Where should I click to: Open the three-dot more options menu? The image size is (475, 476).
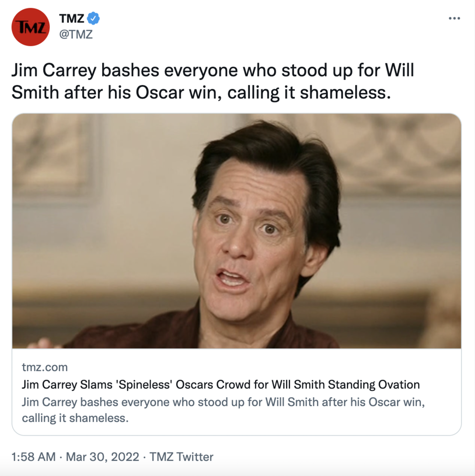click(454, 19)
